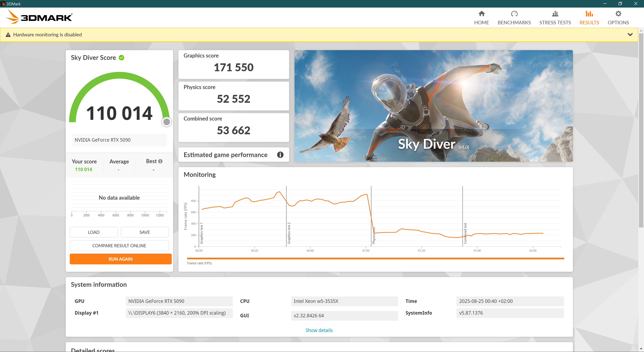
Task: Select the Results tab
Action: (589, 18)
